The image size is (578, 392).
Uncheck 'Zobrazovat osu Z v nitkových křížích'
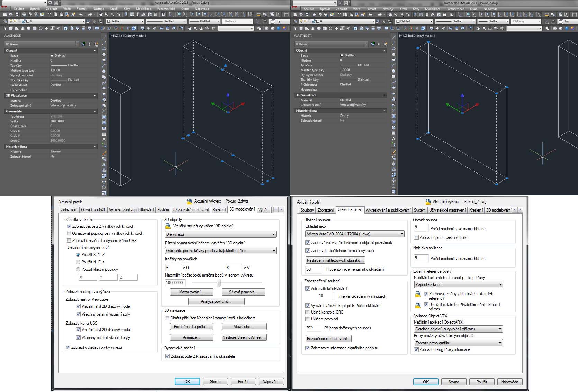[x=69, y=226]
